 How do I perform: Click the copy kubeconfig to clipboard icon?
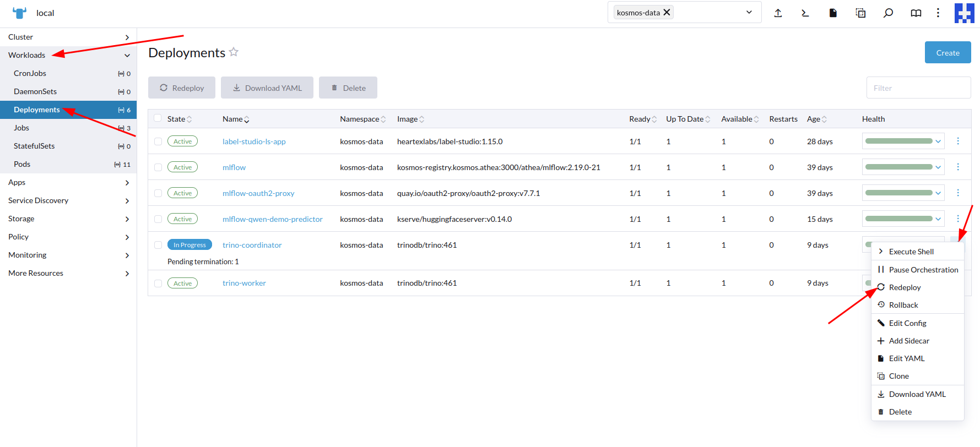pos(860,13)
